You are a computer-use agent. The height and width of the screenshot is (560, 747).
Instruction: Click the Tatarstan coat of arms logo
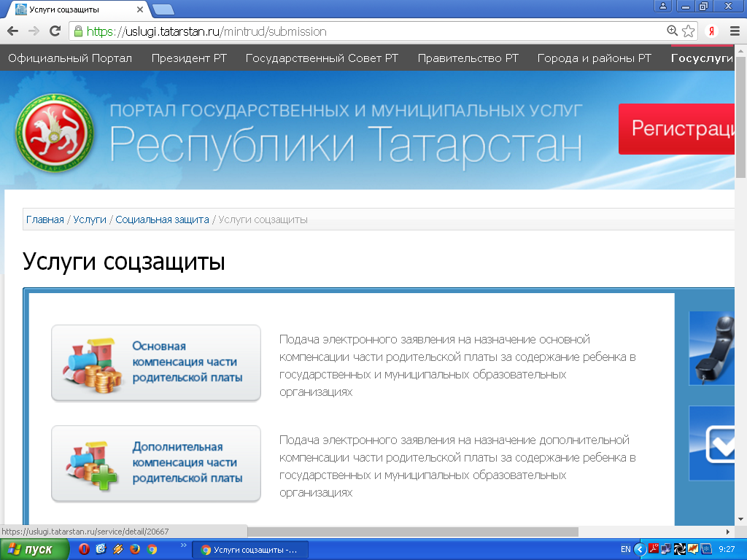55,133
